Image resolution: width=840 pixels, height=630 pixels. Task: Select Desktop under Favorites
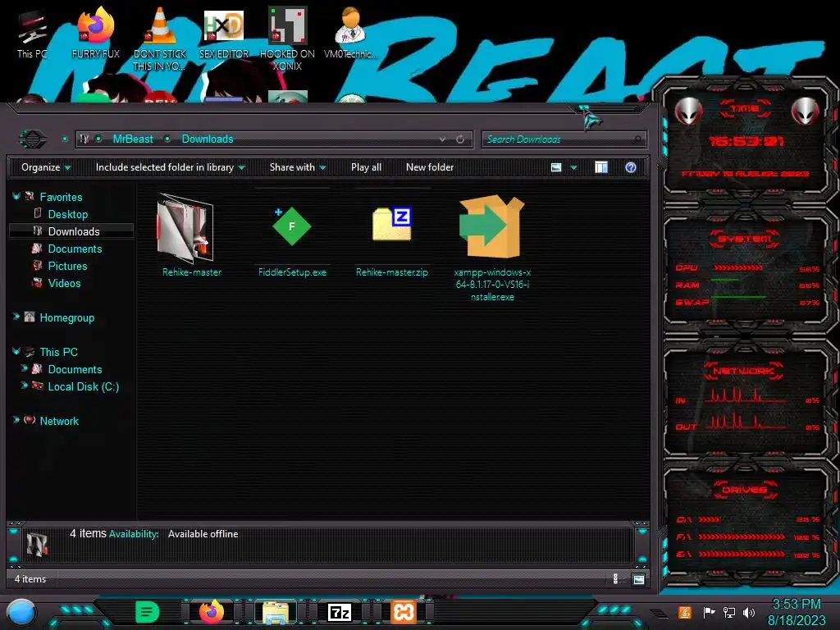67,214
